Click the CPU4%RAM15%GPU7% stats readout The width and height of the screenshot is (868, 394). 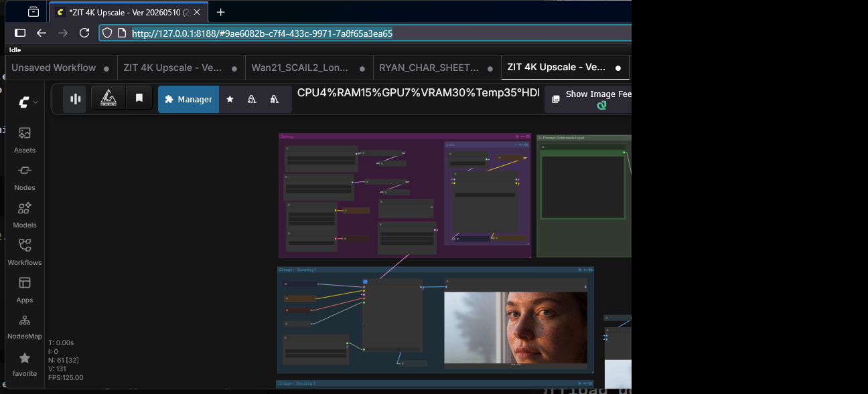point(418,93)
